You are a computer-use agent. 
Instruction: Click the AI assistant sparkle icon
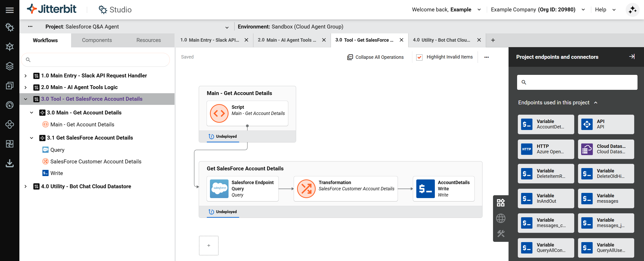(x=632, y=10)
